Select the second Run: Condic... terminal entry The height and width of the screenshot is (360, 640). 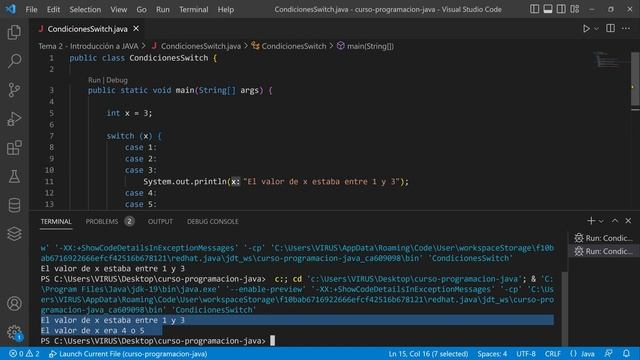click(x=603, y=251)
